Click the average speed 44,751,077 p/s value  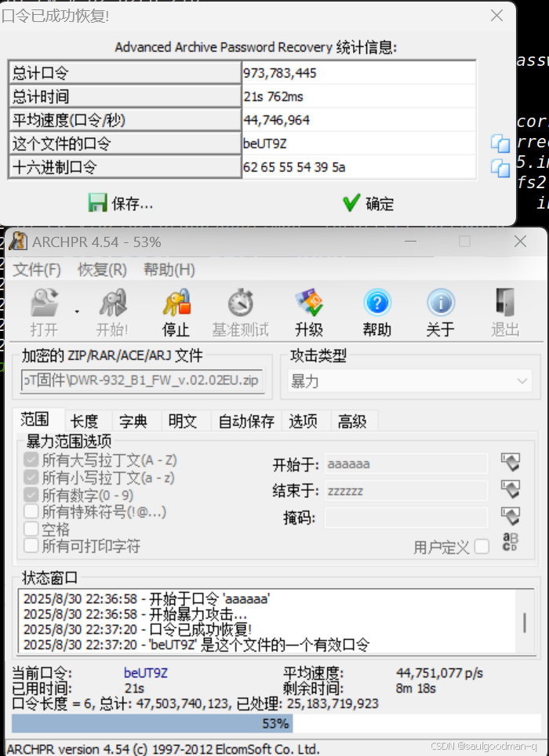[x=439, y=673]
